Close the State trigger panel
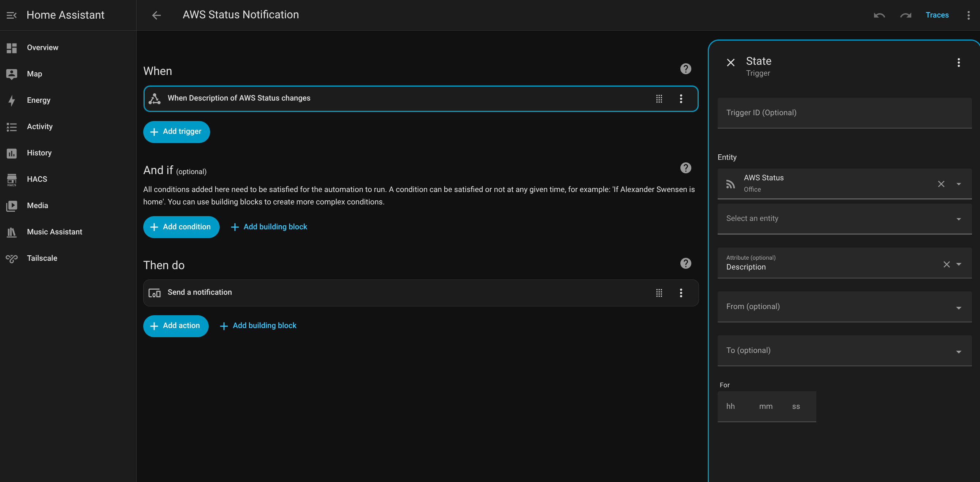This screenshot has height=482, width=980. pyautogui.click(x=731, y=62)
